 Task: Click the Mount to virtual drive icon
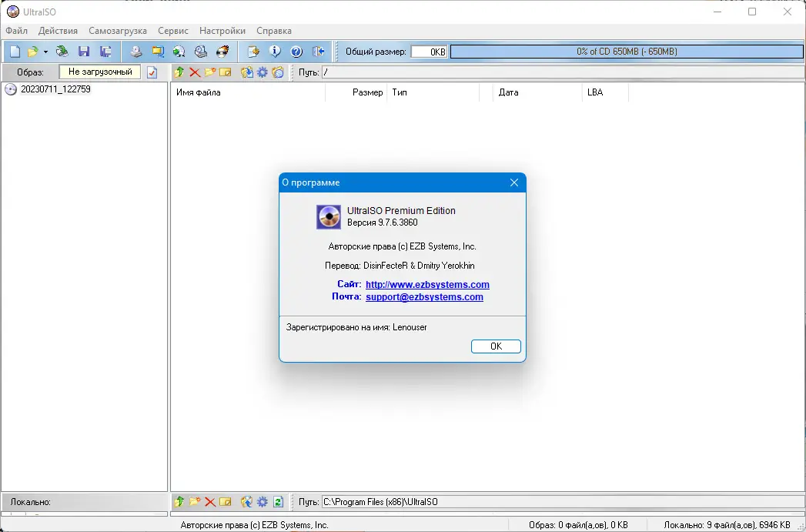pyautogui.click(x=201, y=52)
